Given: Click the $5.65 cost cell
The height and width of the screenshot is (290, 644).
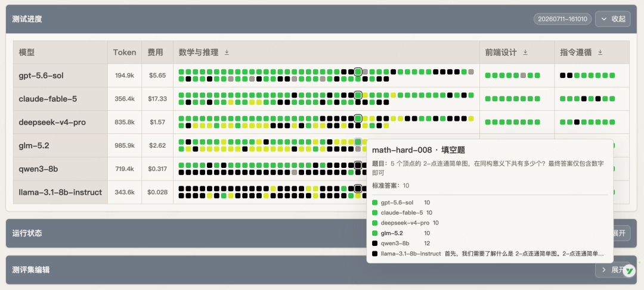Looking at the screenshot, I should click(x=157, y=76).
